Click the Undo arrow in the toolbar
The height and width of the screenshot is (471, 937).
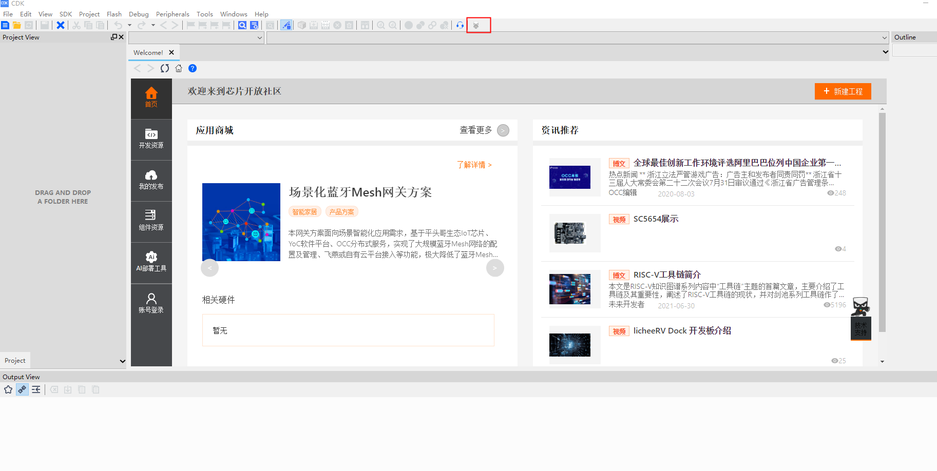(x=118, y=25)
